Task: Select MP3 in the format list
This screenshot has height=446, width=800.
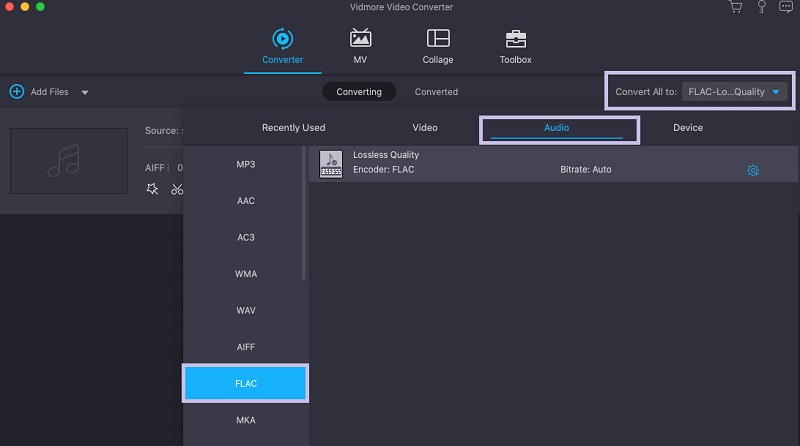Action: (x=245, y=164)
